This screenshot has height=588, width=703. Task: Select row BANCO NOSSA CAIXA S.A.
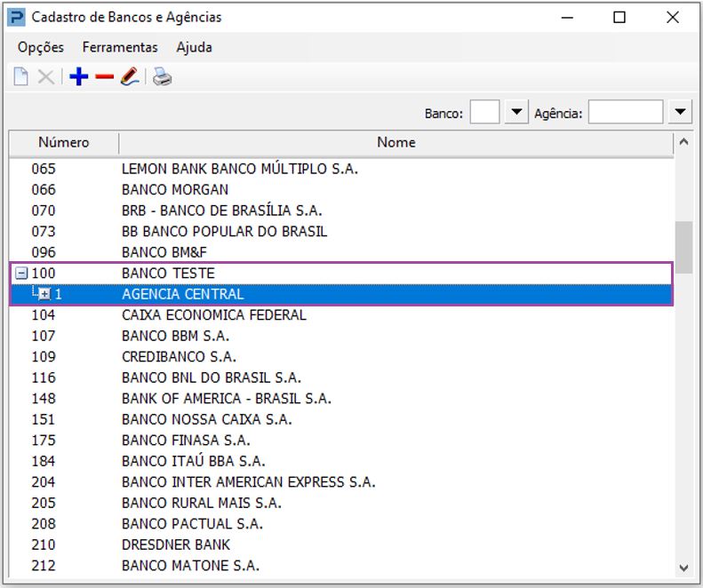[x=341, y=419]
